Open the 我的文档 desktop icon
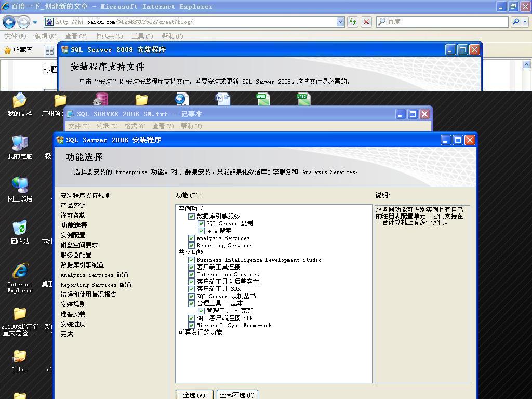The height and width of the screenshot is (399, 532). (x=20, y=103)
